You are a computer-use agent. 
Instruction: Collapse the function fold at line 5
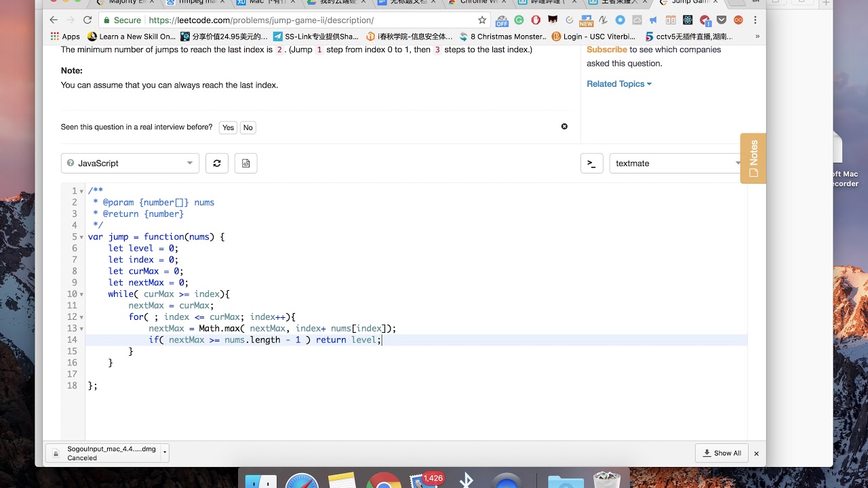[81, 237]
